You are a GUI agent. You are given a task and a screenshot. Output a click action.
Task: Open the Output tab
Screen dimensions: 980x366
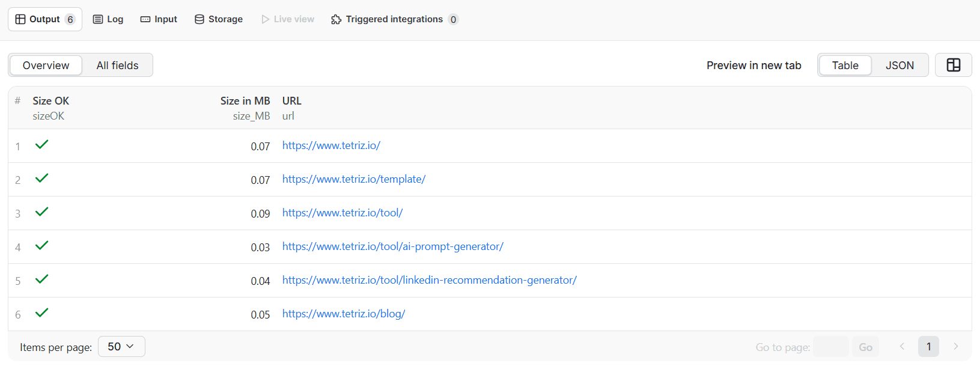45,19
